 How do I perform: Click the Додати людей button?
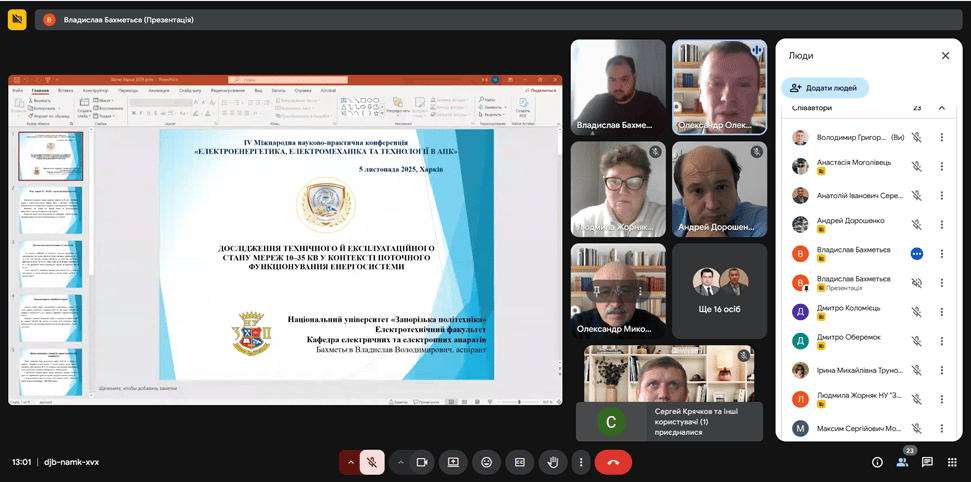pos(825,88)
